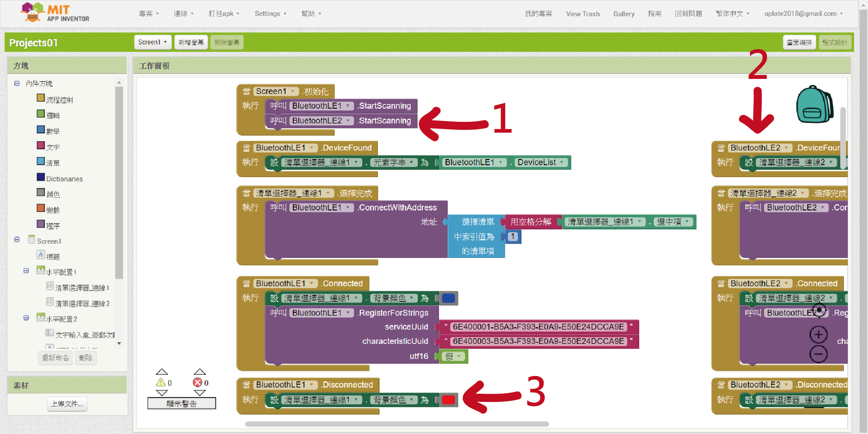
Task: Open the 繁体中文 language dropdown
Action: (x=732, y=14)
